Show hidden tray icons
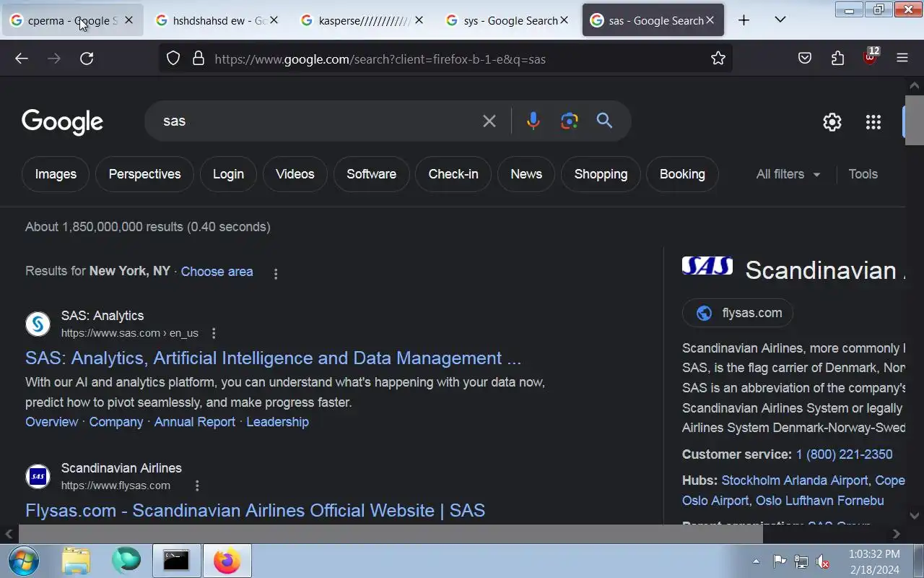 pos(756,561)
